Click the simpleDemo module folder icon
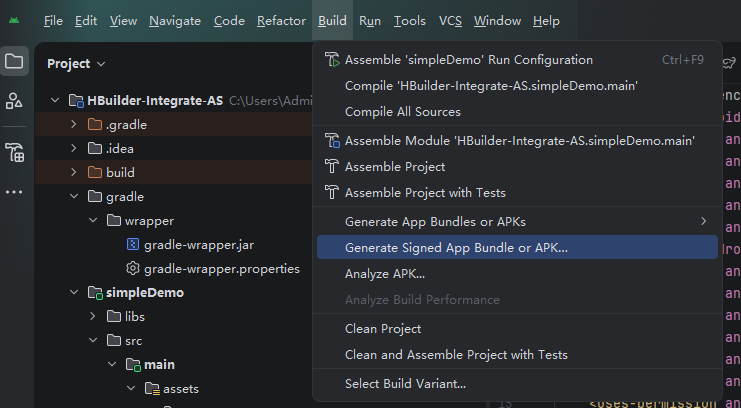The width and height of the screenshot is (741, 408). [x=95, y=293]
